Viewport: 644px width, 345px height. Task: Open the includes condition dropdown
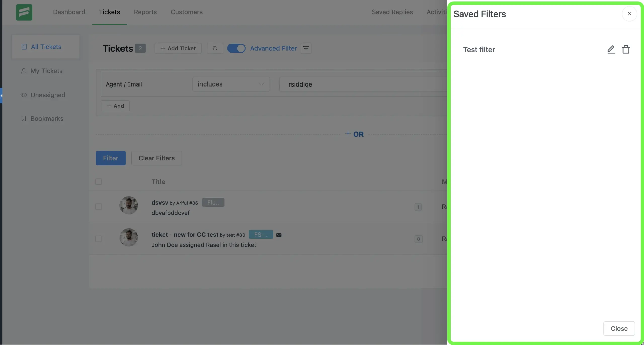pos(230,83)
